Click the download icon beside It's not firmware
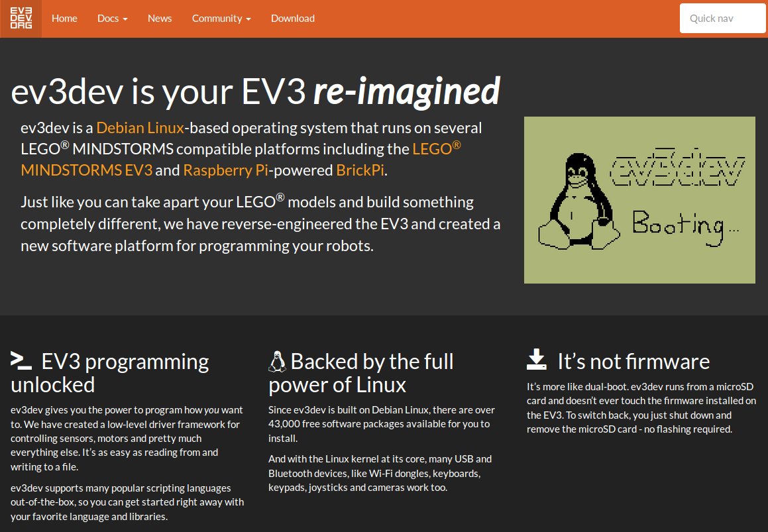This screenshot has height=532, width=768. pyautogui.click(x=537, y=360)
